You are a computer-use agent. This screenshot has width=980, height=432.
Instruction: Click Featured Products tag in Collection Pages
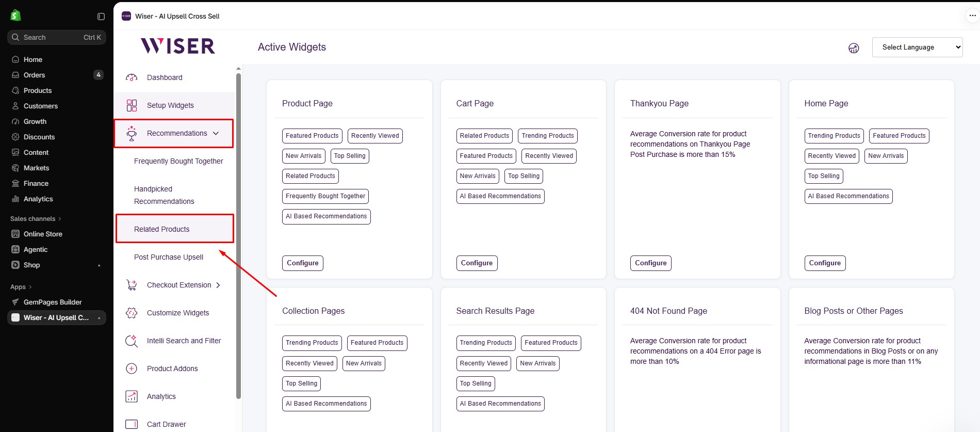(x=377, y=343)
